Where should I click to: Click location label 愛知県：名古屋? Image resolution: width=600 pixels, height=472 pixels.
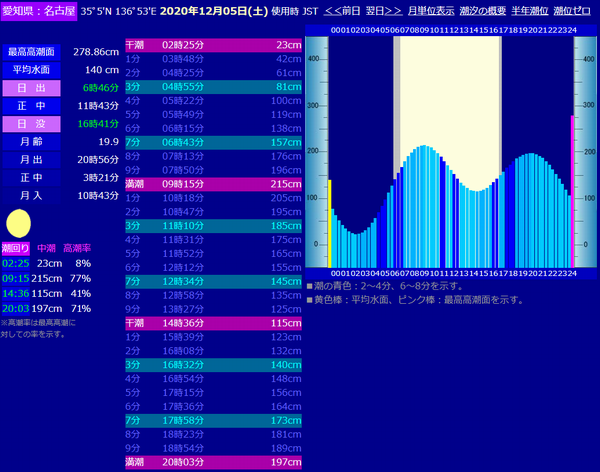(39, 11)
